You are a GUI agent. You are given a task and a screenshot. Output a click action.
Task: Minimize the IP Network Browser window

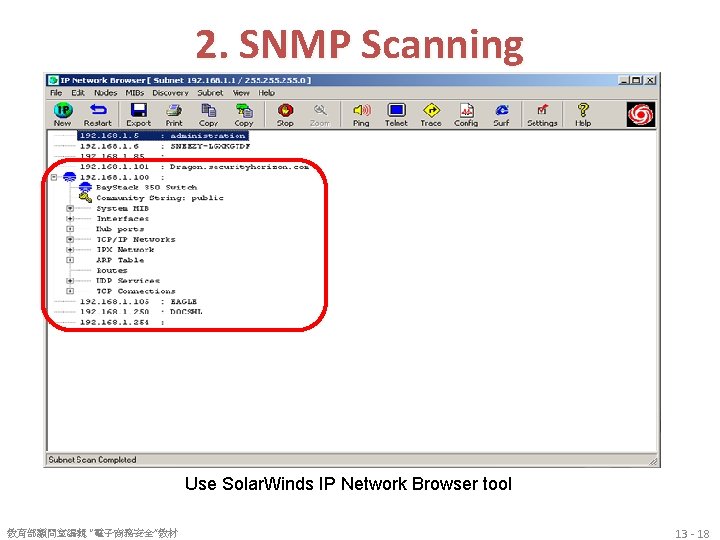click(x=624, y=80)
